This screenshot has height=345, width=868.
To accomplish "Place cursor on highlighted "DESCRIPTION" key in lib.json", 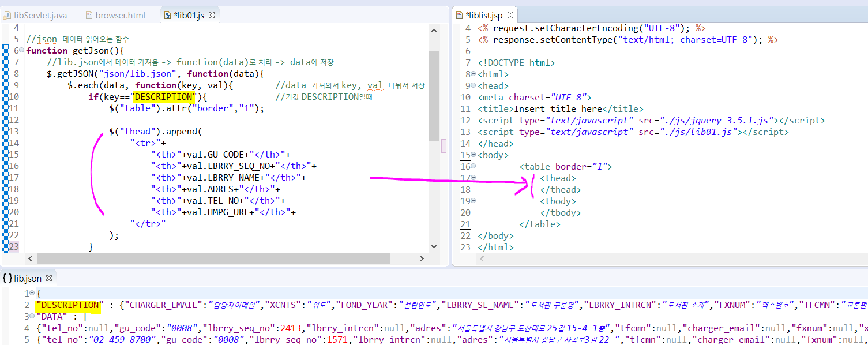I will [67, 305].
